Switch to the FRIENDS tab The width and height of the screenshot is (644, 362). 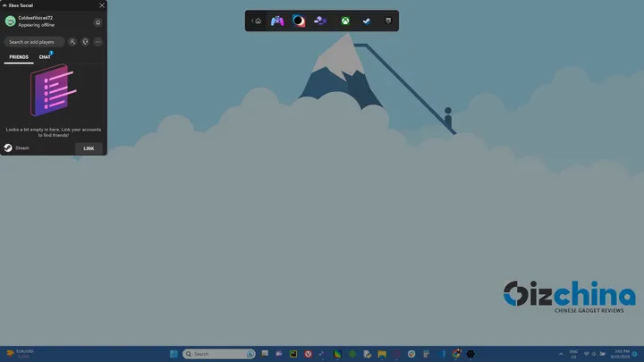(x=19, y=57)
